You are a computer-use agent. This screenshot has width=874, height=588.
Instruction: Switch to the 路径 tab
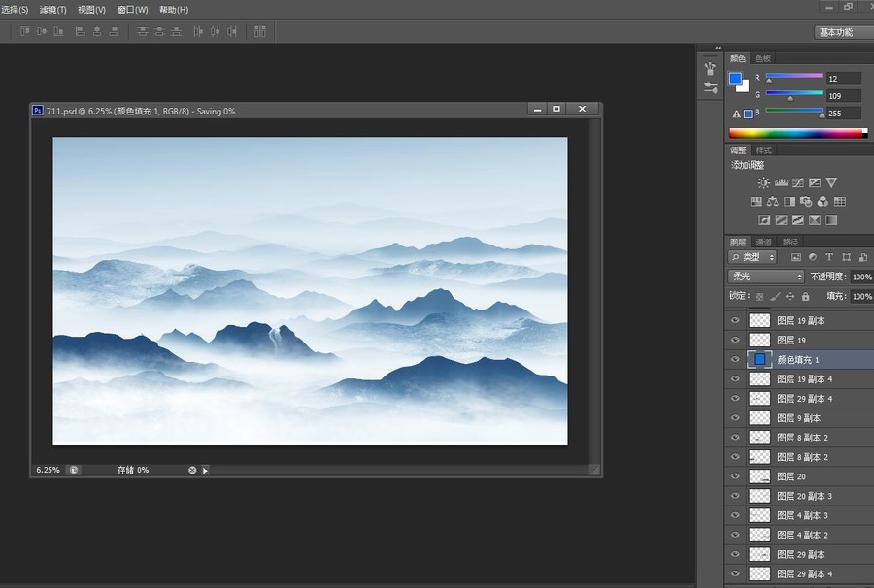coord(790,243)
